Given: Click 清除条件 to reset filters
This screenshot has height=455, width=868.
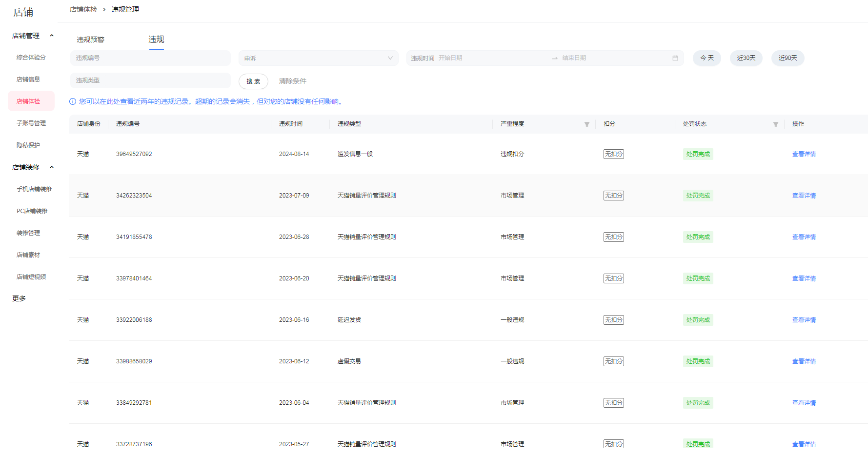Looking at the screenshot, I should (x=292, y=81).
